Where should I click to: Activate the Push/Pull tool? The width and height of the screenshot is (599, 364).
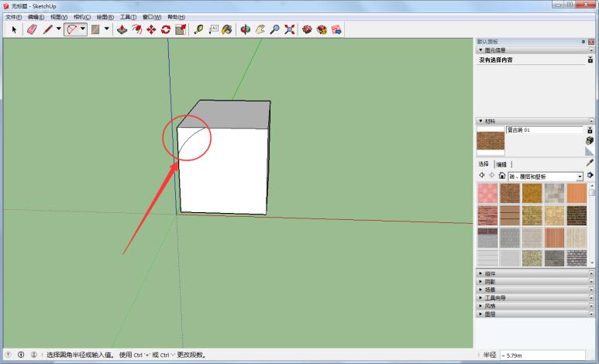point(122,29)
